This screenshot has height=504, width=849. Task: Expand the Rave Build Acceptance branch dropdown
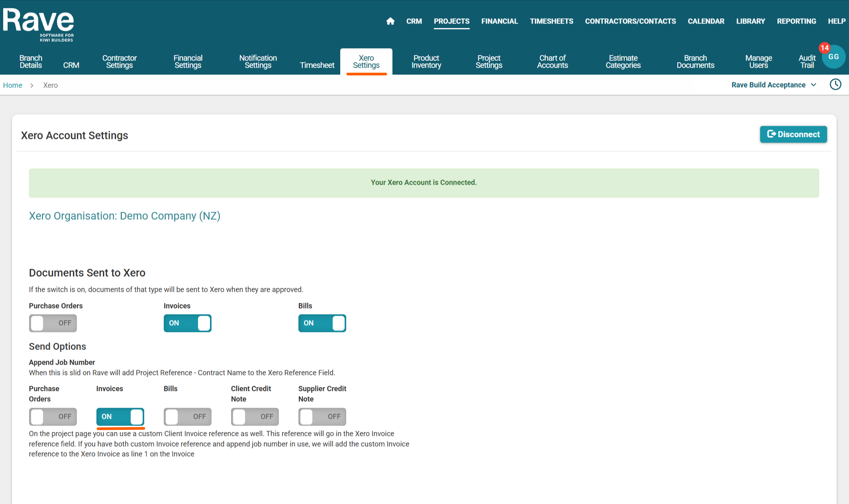coord(774,85)
